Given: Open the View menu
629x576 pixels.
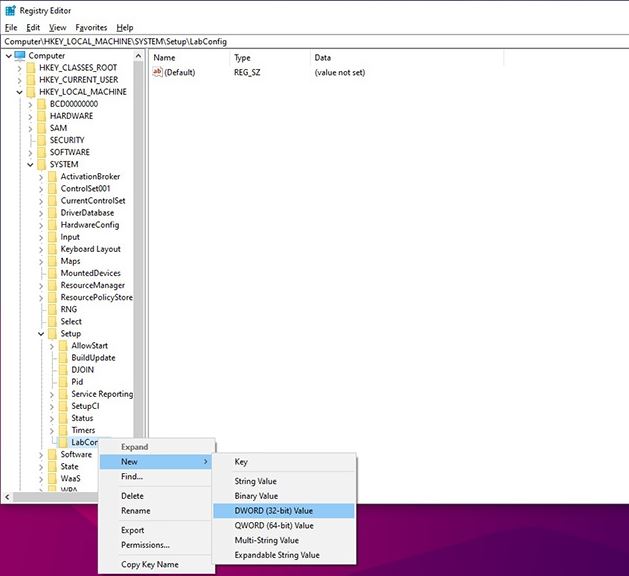Looking at the screenshot, I should click(x=57, y=28).
